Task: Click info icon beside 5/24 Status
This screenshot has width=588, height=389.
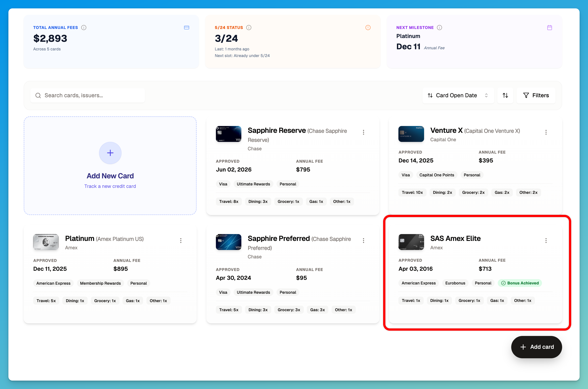Action: 249,28
